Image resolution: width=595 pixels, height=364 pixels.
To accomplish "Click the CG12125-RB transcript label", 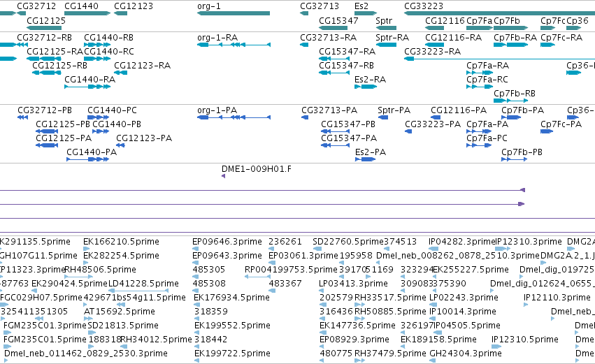I will (x=59, y=66).
